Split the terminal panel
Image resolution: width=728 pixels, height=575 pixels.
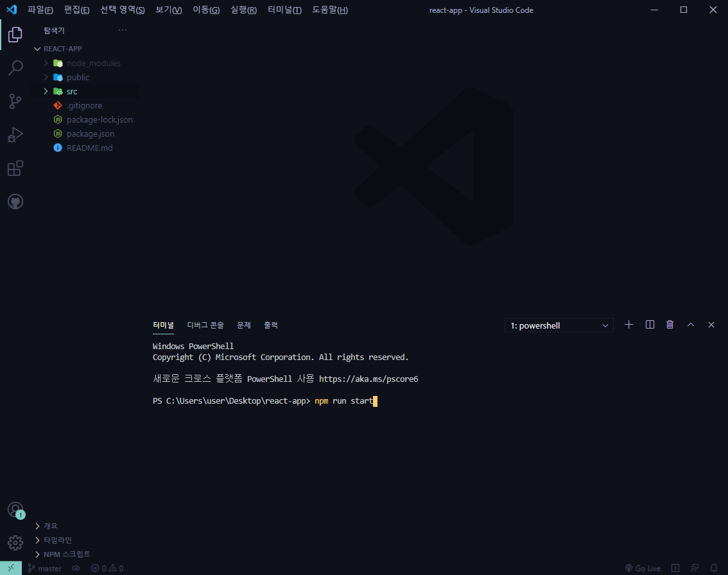click(650, 325)
